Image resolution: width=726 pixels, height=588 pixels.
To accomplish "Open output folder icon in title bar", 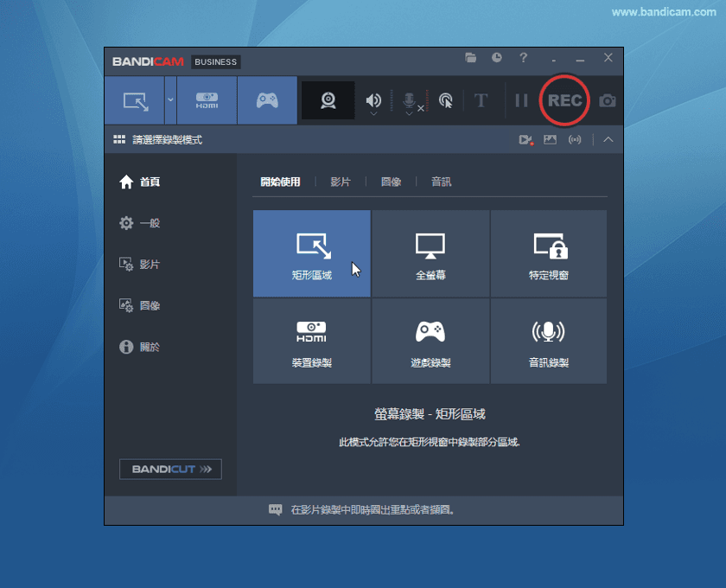I will 470,58.
